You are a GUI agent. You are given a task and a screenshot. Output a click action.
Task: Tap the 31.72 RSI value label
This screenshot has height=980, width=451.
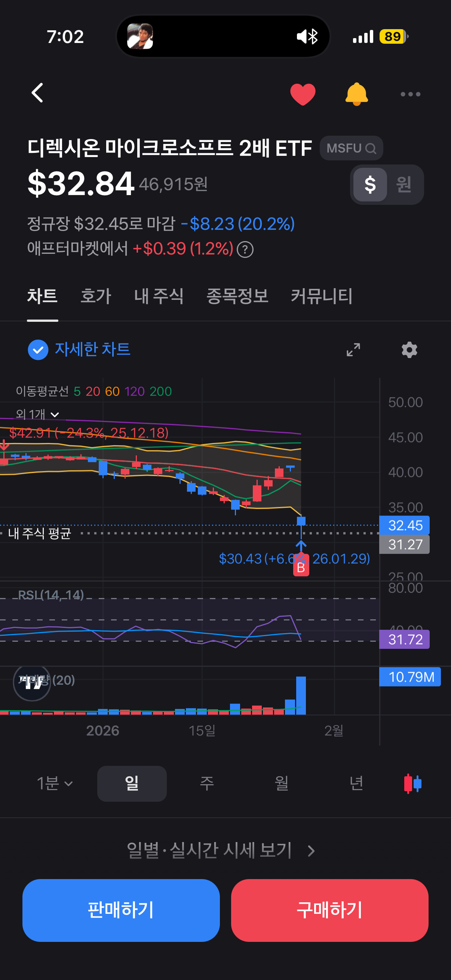404,640
